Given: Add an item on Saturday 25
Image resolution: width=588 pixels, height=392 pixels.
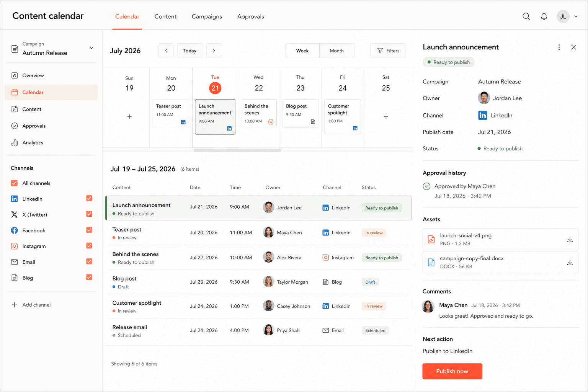Looking at the screenshot, I should coord(386,116).
